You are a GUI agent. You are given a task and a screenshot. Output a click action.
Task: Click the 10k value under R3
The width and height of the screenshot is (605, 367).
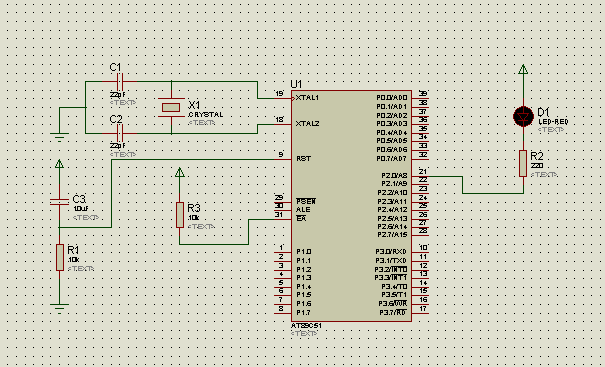pyautogui.click(x=193, y=218)
